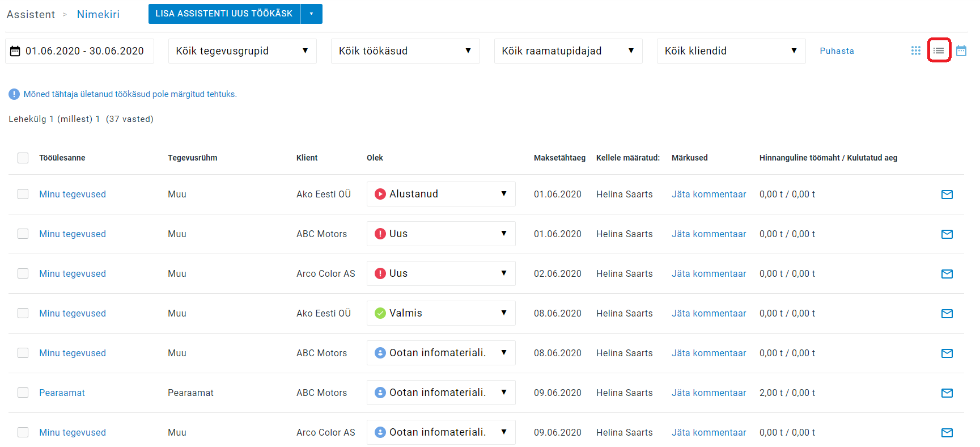Sort by Tegevusrühm column header
980x447 pixels.
193,158
